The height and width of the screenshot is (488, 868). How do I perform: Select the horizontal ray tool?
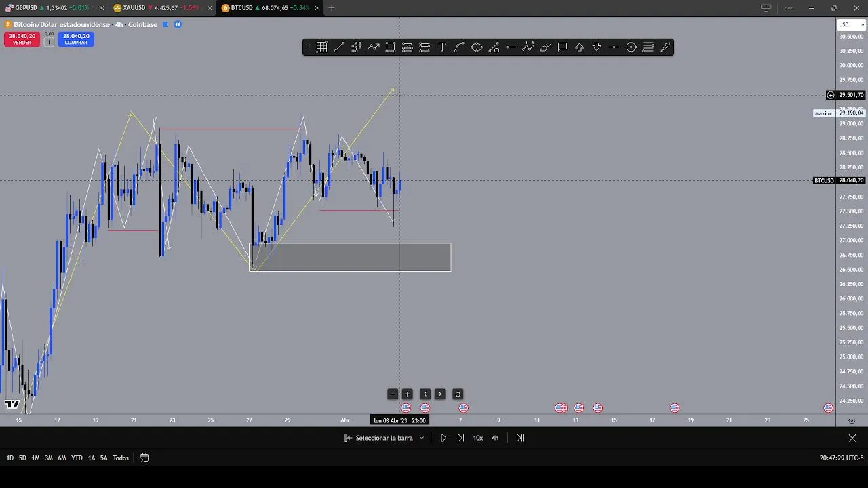click(614, 47)
